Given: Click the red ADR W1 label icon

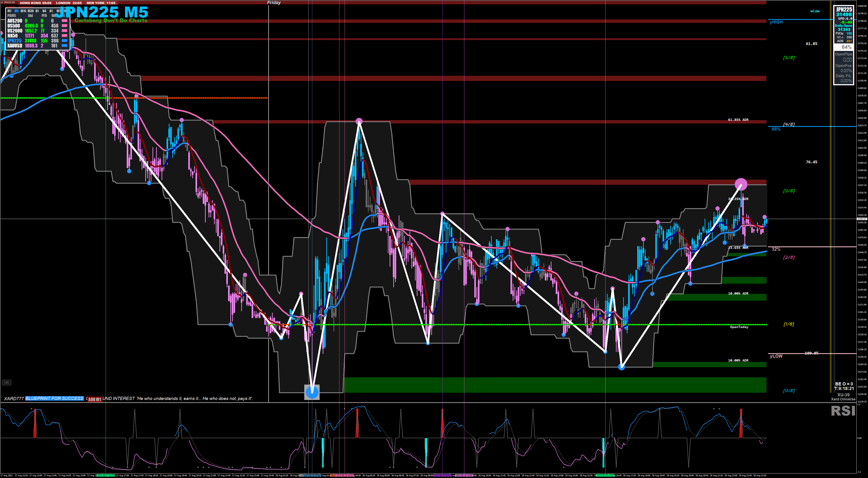Looking at the screenshot, I should coord(95,400).
